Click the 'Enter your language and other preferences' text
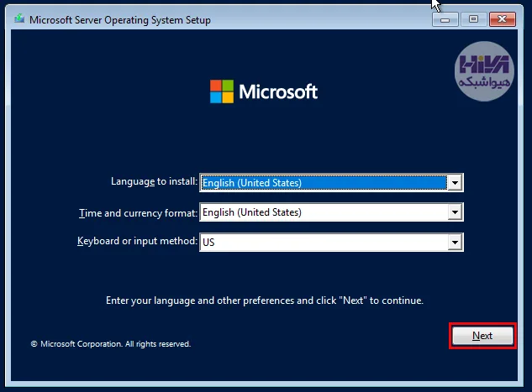Screen dimensions: 532x392 (x=265, y=301)
